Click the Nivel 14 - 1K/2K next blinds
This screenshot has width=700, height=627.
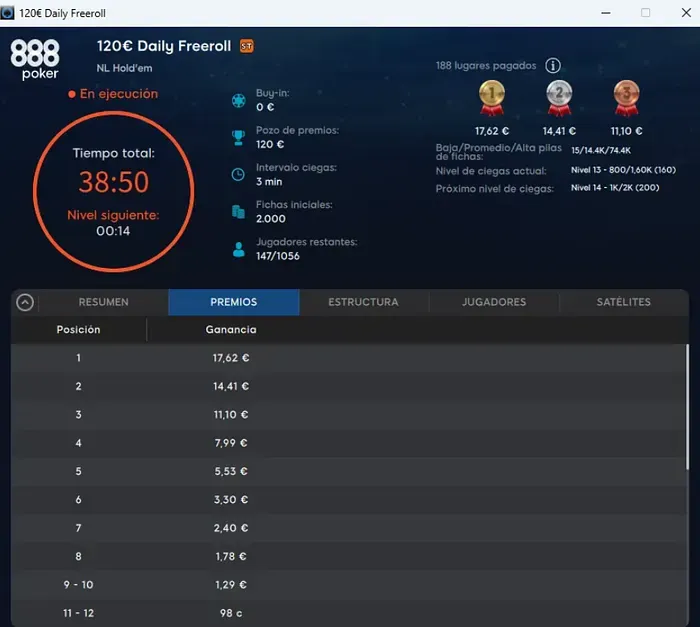pyautogui.click(x=615, y=188)
